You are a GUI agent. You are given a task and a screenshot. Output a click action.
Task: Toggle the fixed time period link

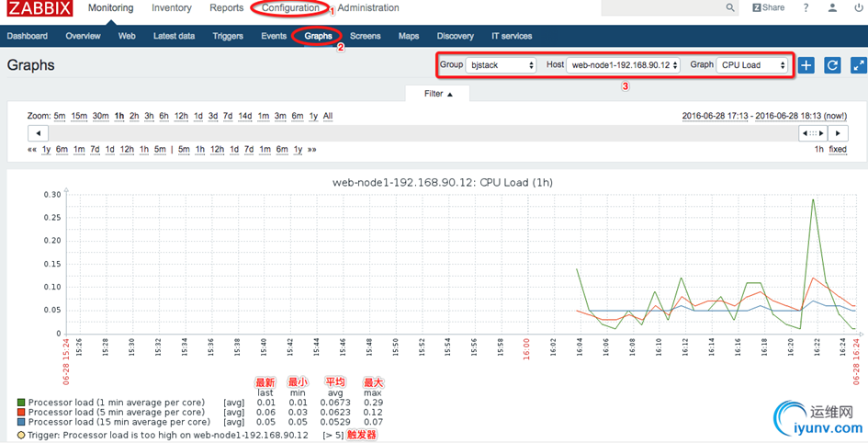point(838,150)
